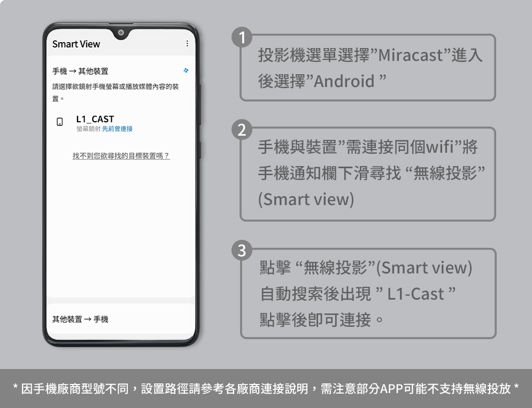532x408 pixels.
Task: Tap the front camera notch on the phone
Action: pos(121,34)
